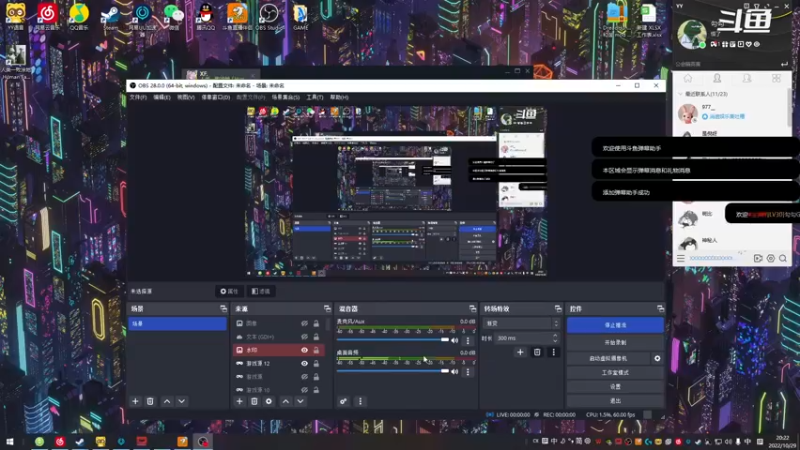The width and height of the screenshot is (800, 450).
Task: Open the audio mixer's bottom three-dot menu
Action: (x=360, y=402)
